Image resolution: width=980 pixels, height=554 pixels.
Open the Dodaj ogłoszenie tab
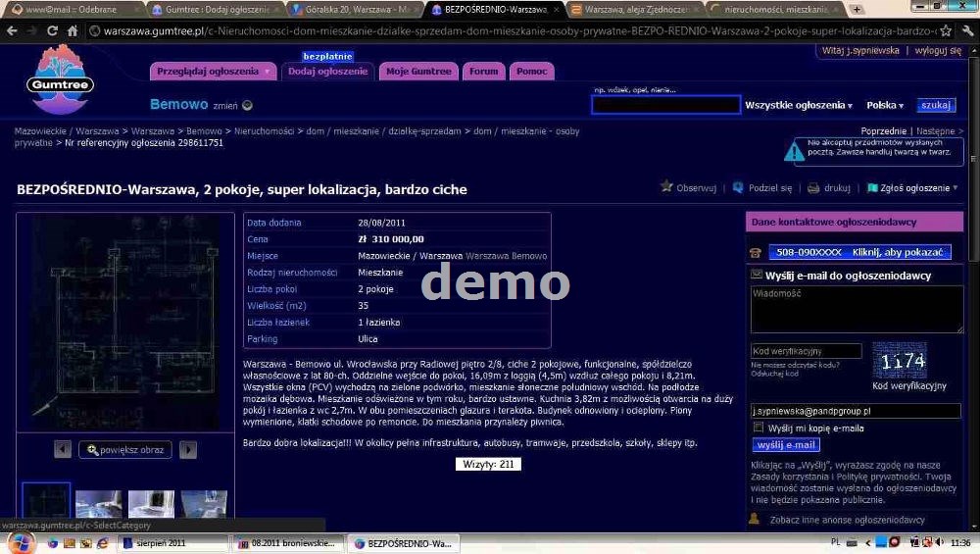point(327,72)
